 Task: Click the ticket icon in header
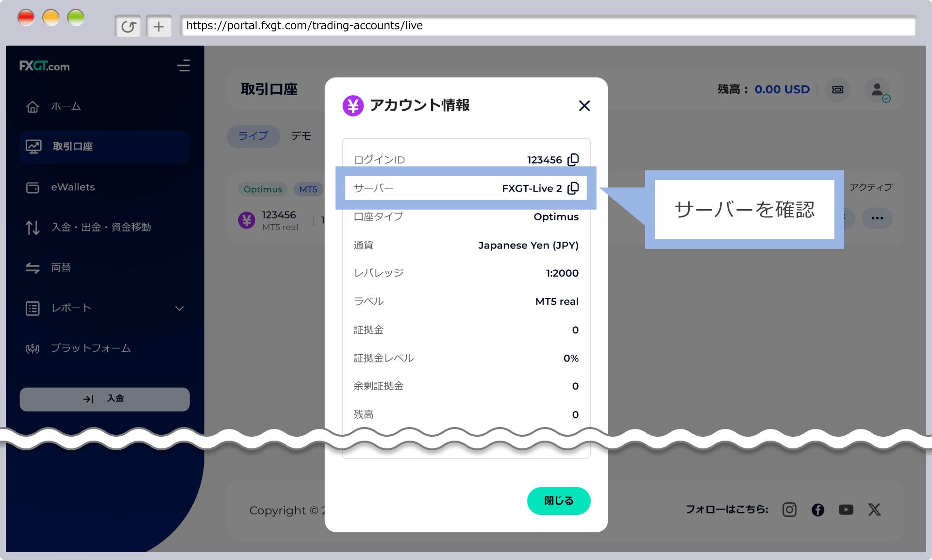click(x=838, y=89)
